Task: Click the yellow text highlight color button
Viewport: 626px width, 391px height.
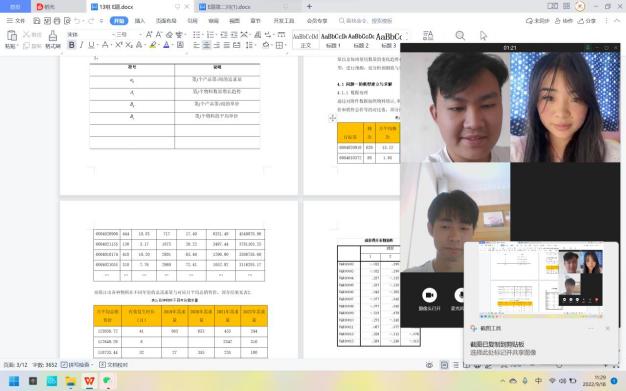Action: [x=152, y=45]
